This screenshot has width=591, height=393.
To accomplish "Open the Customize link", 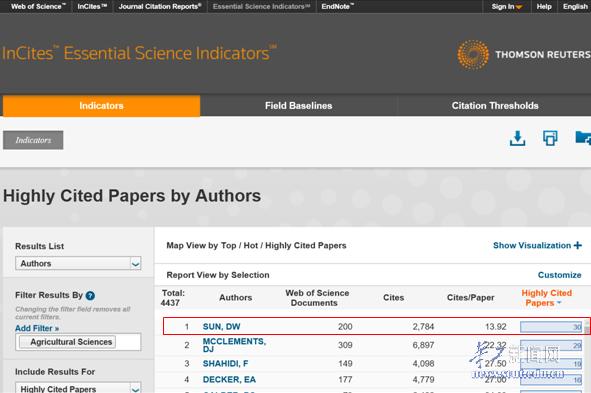I will point(559,275).
